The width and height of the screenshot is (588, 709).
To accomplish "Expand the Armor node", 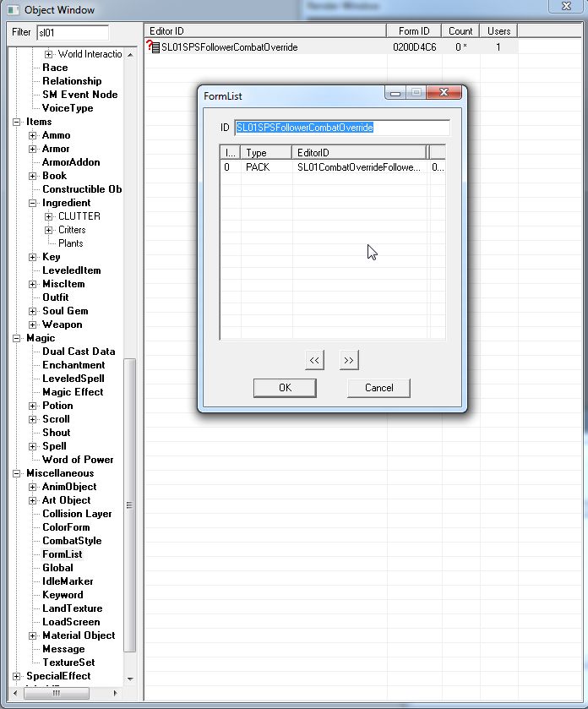I will coord(33,150).
